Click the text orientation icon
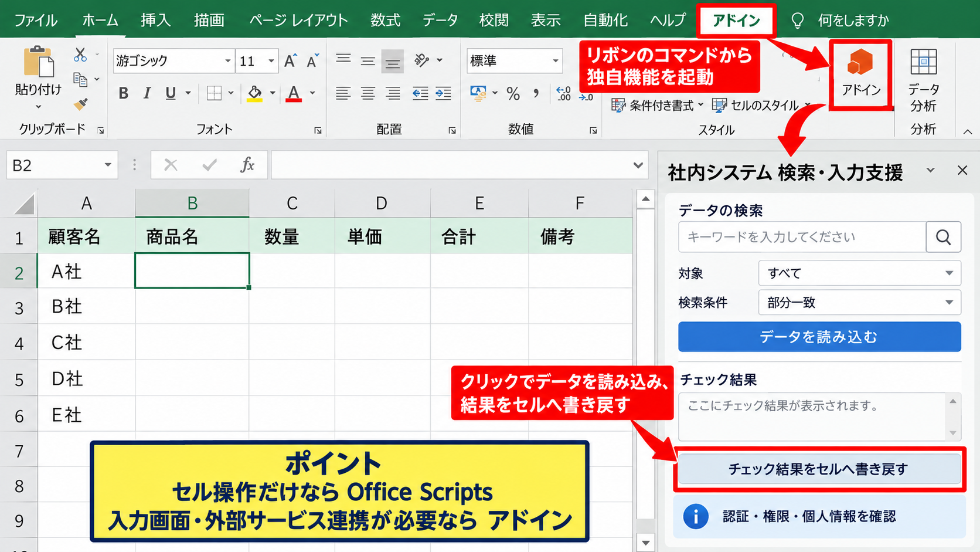980x552 pixels. click(421, 60)
